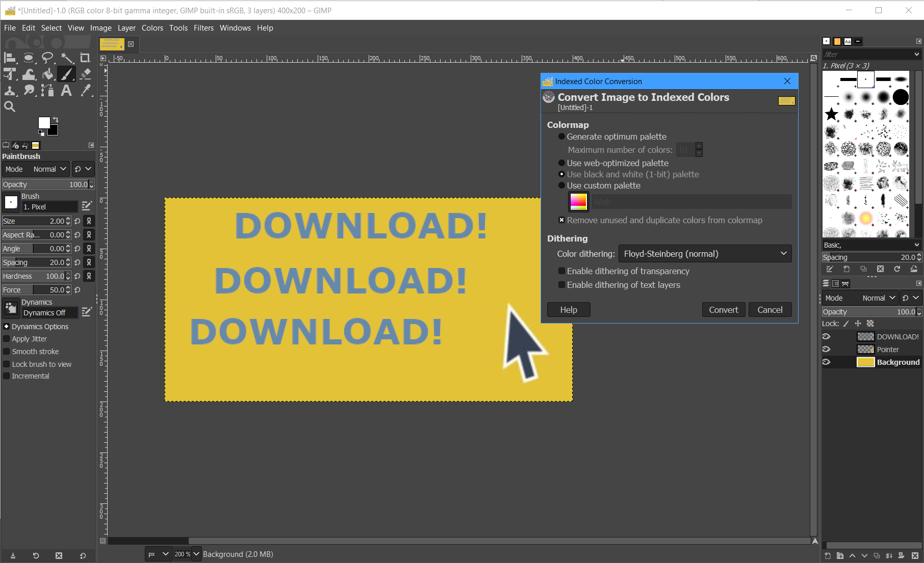Pick the Bucket Fill tool

click(x=48, y=74)
